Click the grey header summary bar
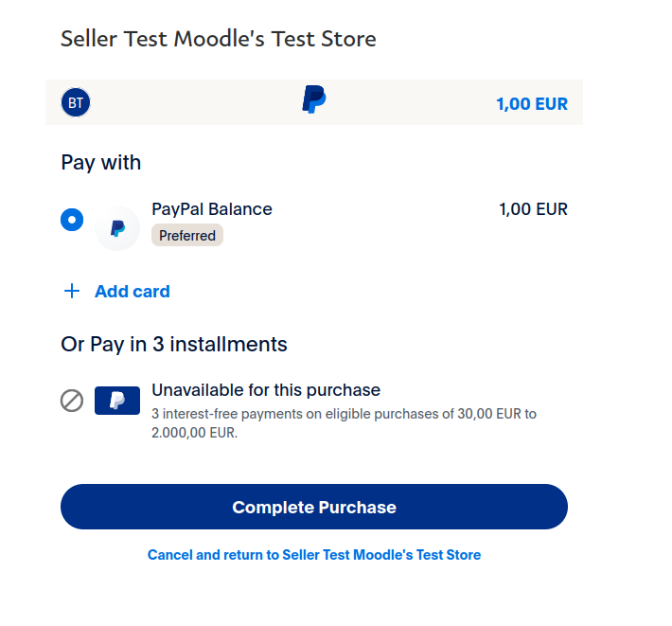 pyautogui.click(x=314, y=102)
